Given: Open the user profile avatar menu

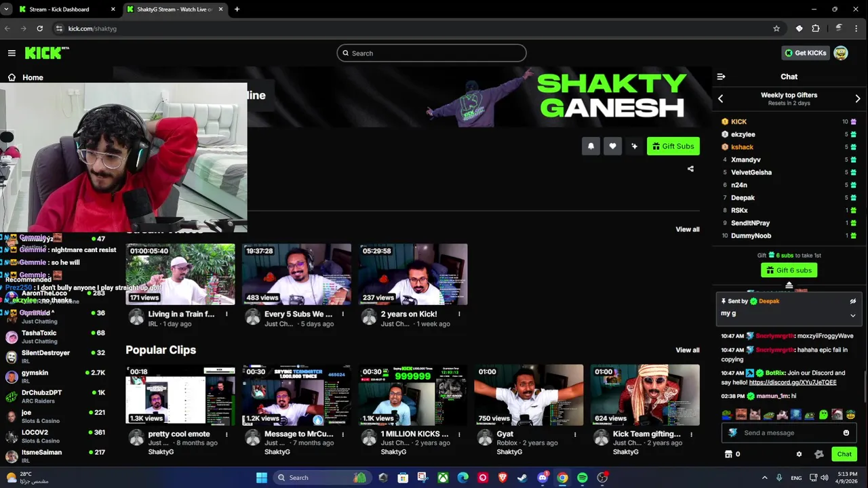Looking at the screenshot, I should [841, 53].
